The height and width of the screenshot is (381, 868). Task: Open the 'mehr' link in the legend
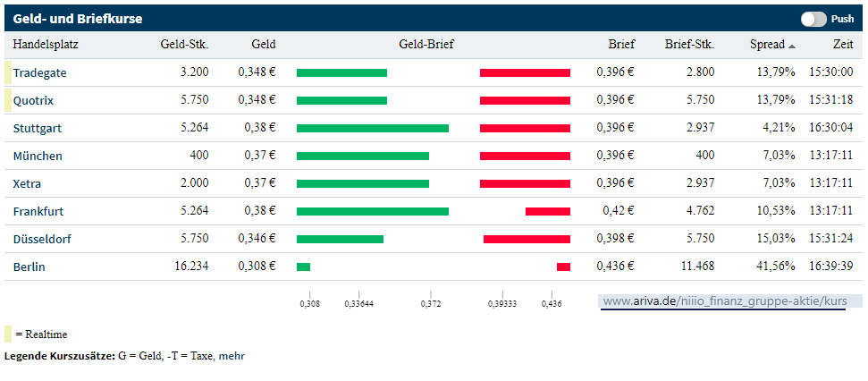pyautogui.click(x=232, y=356)
